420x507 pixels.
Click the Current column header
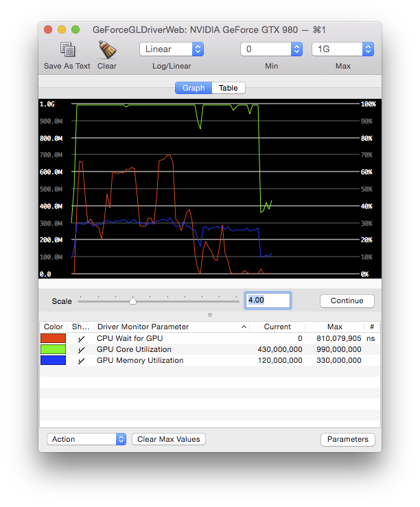coord(277,327)
